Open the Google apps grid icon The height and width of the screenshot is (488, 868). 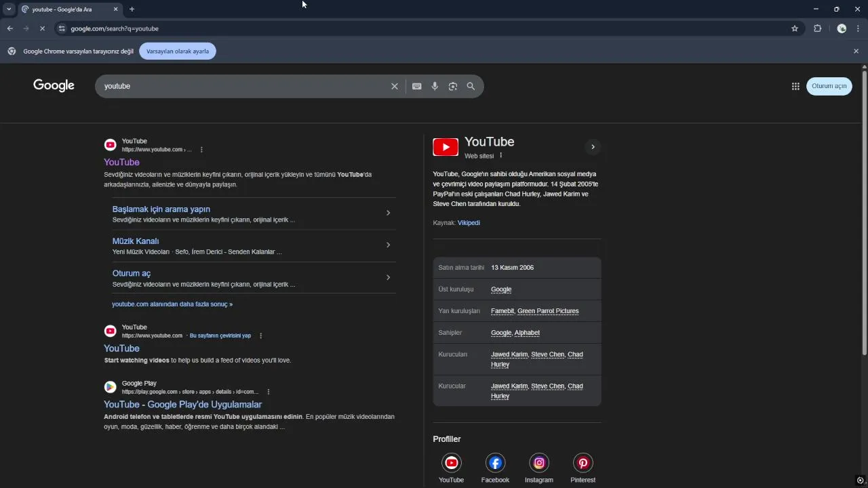[795, 86]
